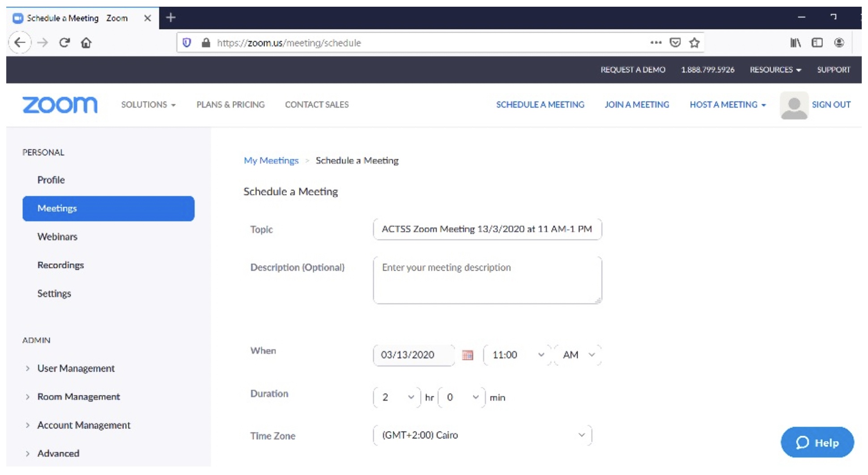
Task: Reload the page with refresh icon
Action: (64, 43)
